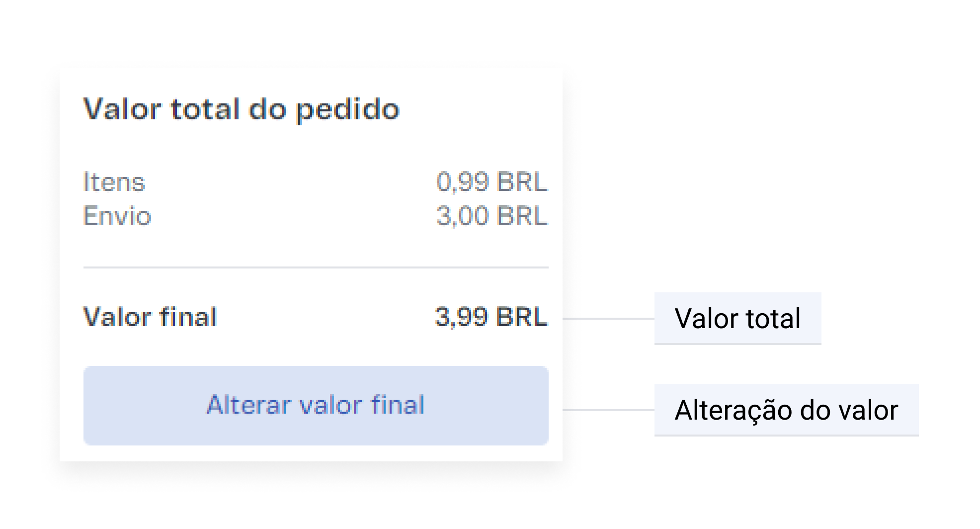Click the 0,99 amount number
The width and height of the screenshot is (980, 529).
coord(462,182)
